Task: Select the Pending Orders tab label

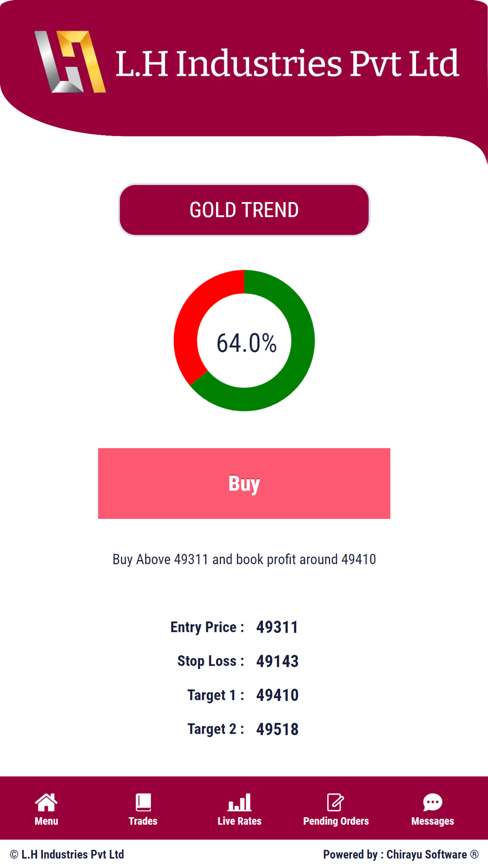Action: pyautogui.click(x=336, y=822)
